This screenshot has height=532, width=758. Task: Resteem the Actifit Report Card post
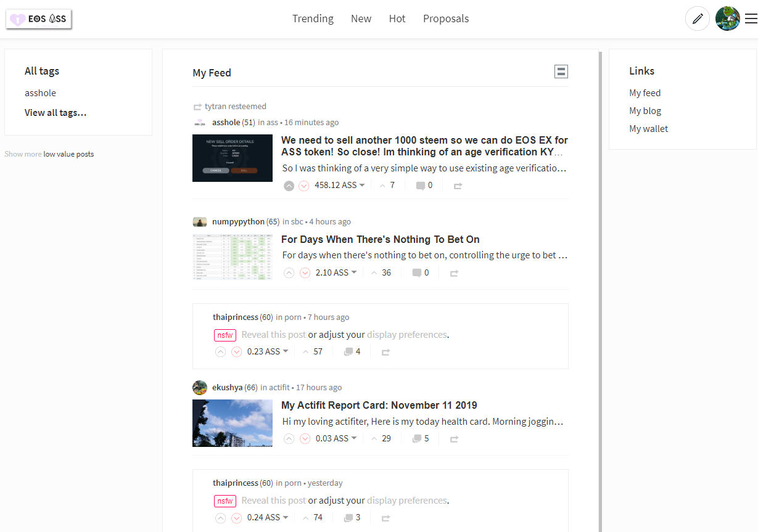tap(454, 439)
